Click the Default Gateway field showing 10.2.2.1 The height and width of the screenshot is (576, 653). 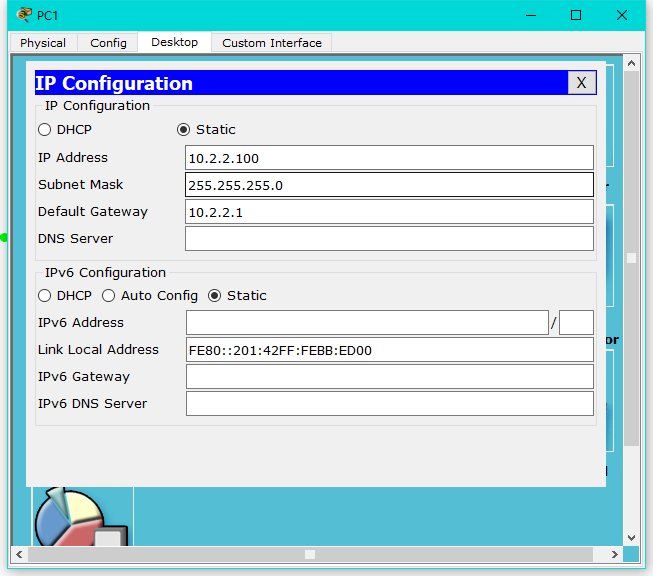click(x=389, y=212)
